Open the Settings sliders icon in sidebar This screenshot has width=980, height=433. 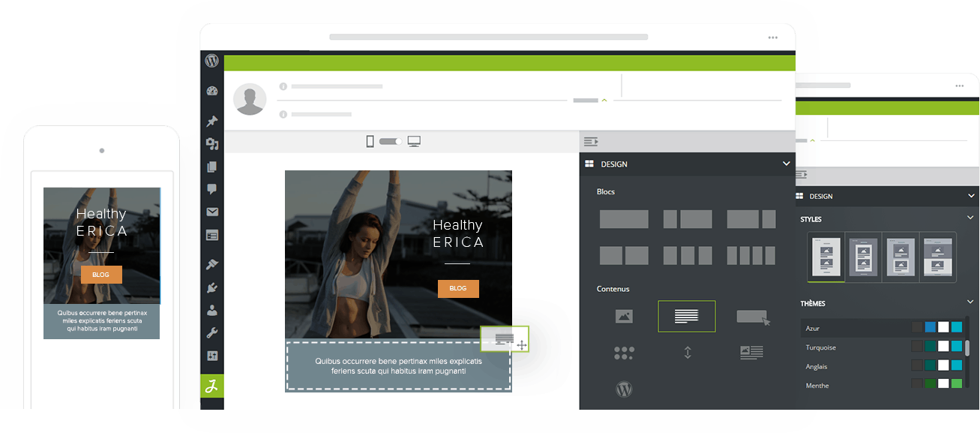point(212,356)
